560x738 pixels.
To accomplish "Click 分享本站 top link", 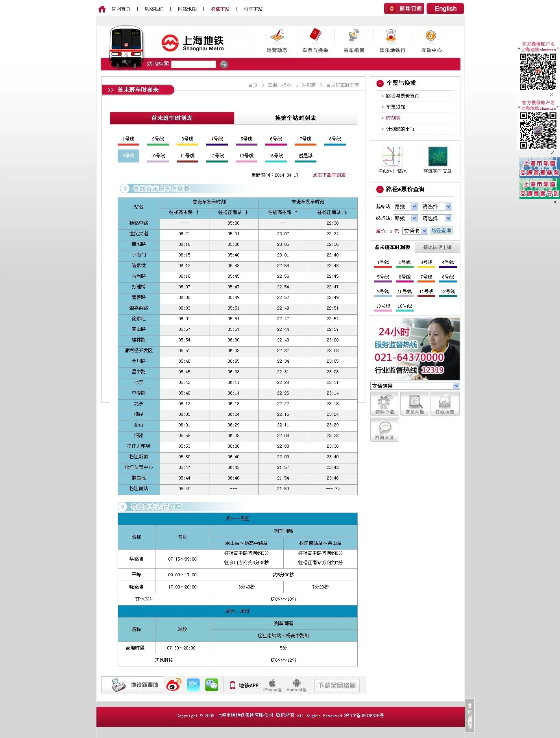I will [x=253, y=9].
